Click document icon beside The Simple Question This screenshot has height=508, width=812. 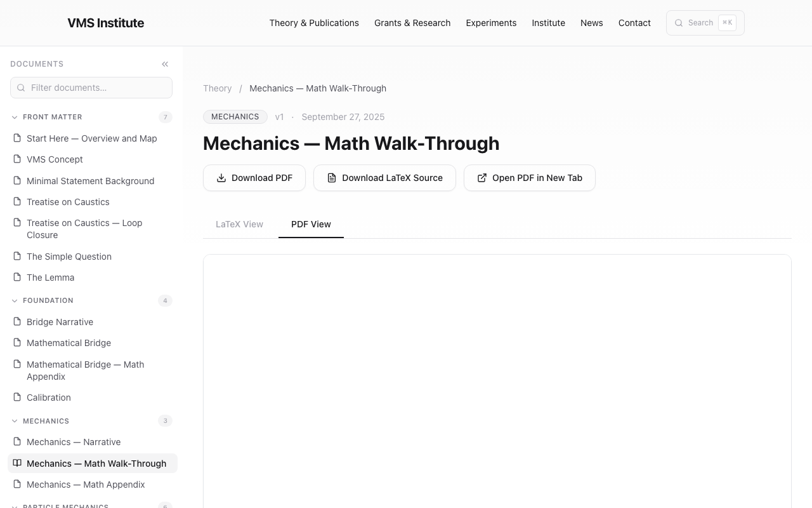[17, 256]
